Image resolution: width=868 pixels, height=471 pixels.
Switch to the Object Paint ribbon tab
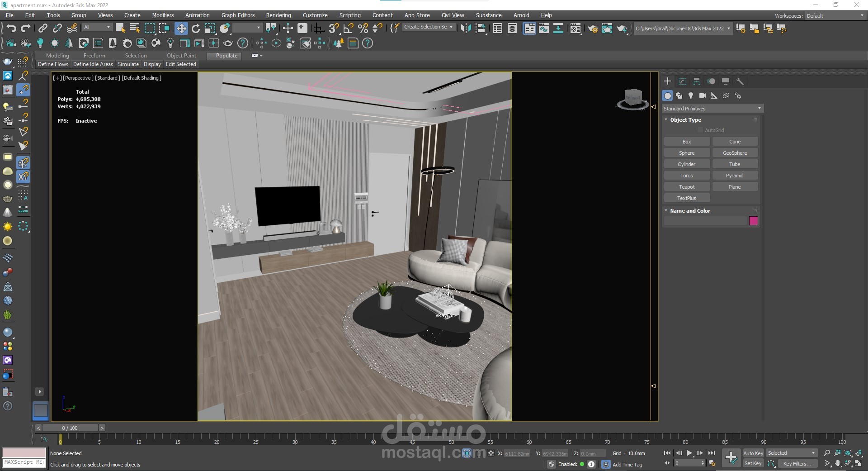tap(181, 56)
